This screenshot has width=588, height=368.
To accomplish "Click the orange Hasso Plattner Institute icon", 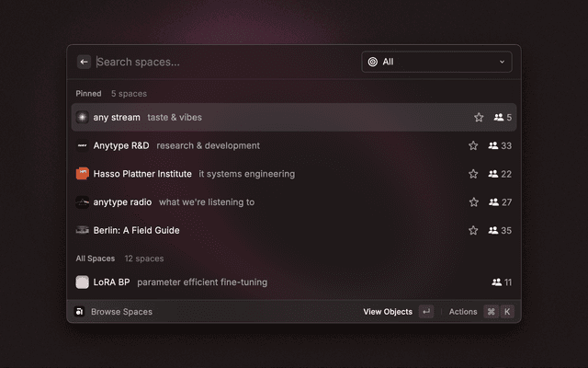I will point(83,174).
